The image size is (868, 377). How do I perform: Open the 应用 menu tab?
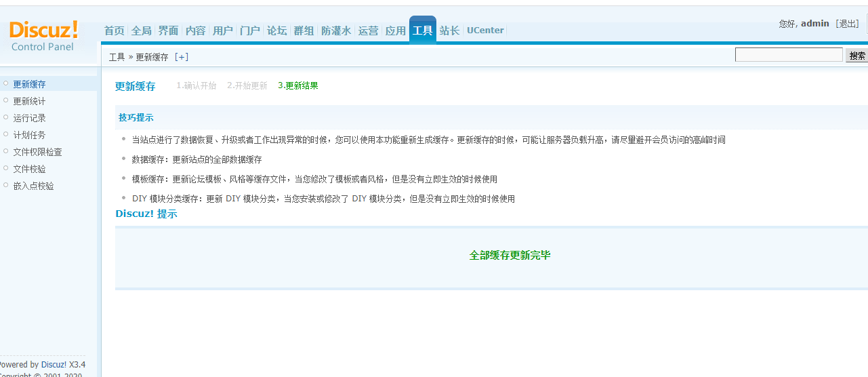point(396,31)
